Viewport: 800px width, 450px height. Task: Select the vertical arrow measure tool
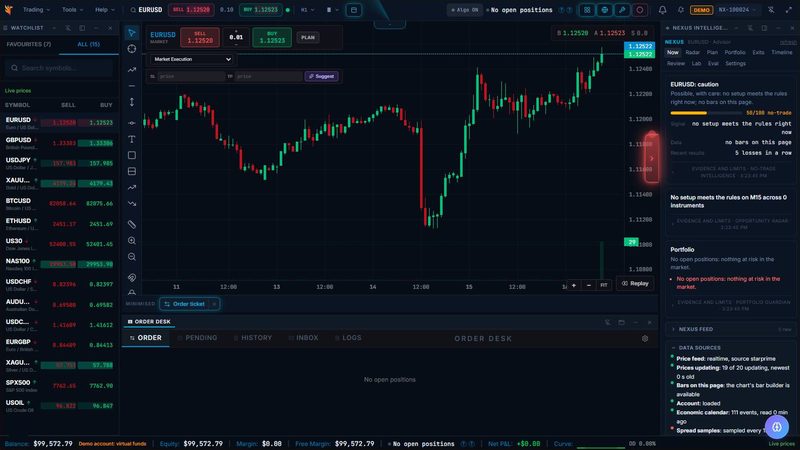(132, 102)
